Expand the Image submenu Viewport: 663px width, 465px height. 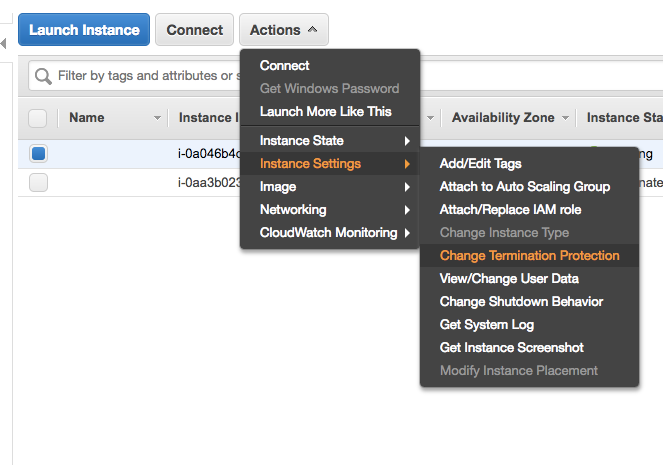point(330,187)
